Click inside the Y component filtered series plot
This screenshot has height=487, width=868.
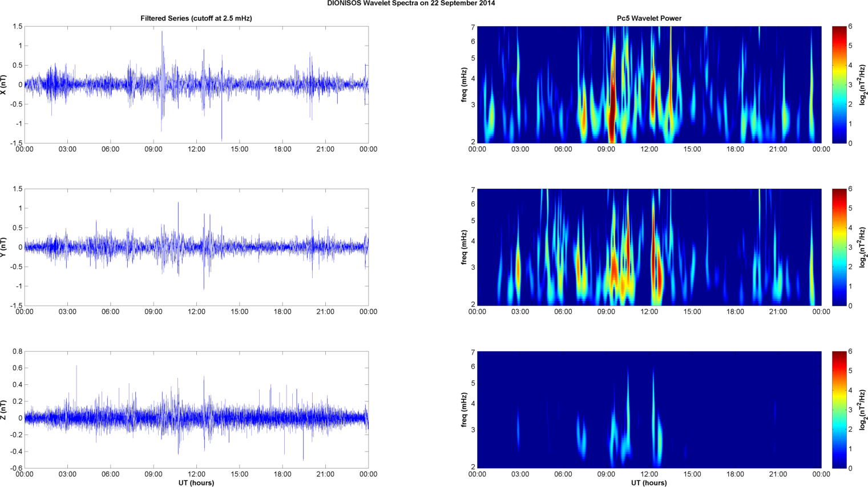pyautogui.click(x=196, y=247)
